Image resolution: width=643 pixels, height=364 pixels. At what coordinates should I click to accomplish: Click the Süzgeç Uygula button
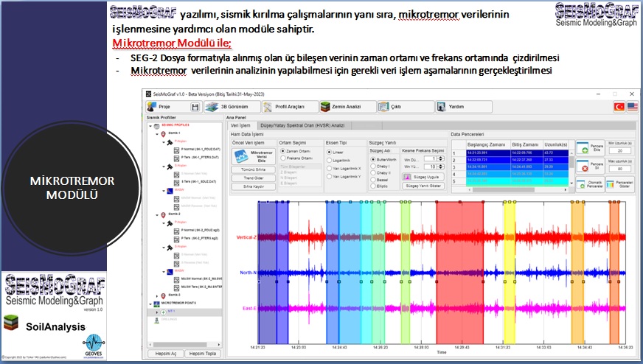[423, 177]
